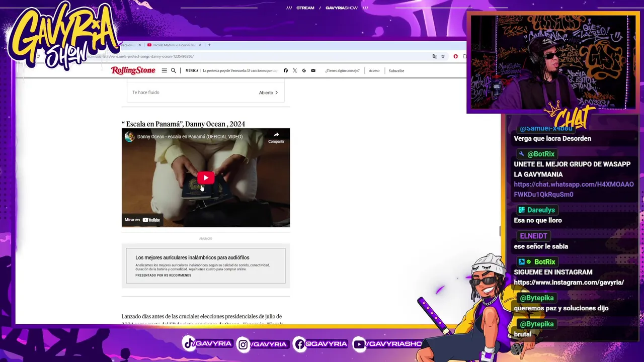Click the Instagram gavyria link in chat
The height and width of the screenshot is (362, 644).
point(569,283)
